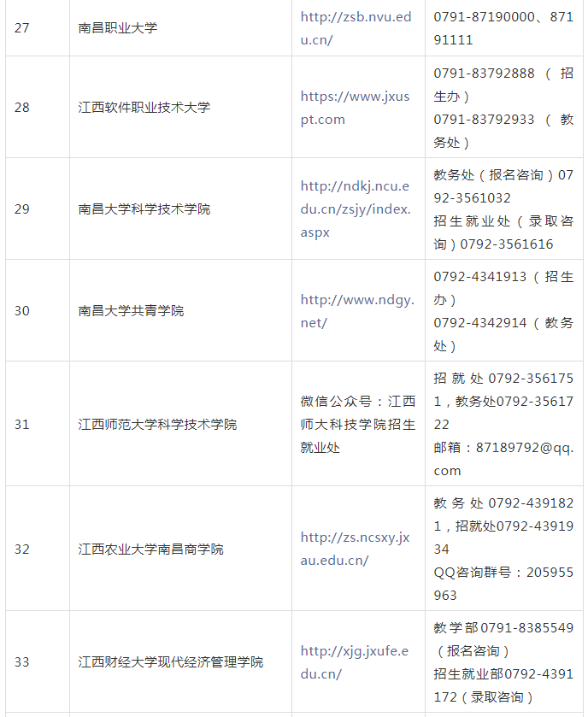Click 教务处(报名咨询) phone in row 29
Viewport: 588px width, 717px height.
tap(503, 186)
